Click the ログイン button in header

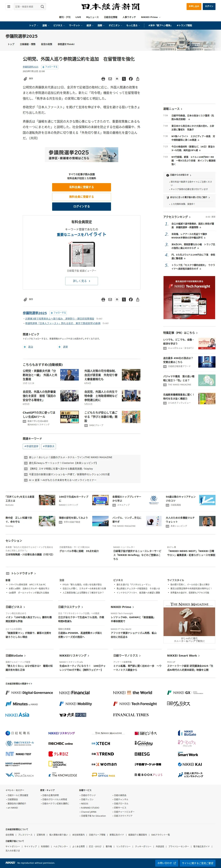209,6
